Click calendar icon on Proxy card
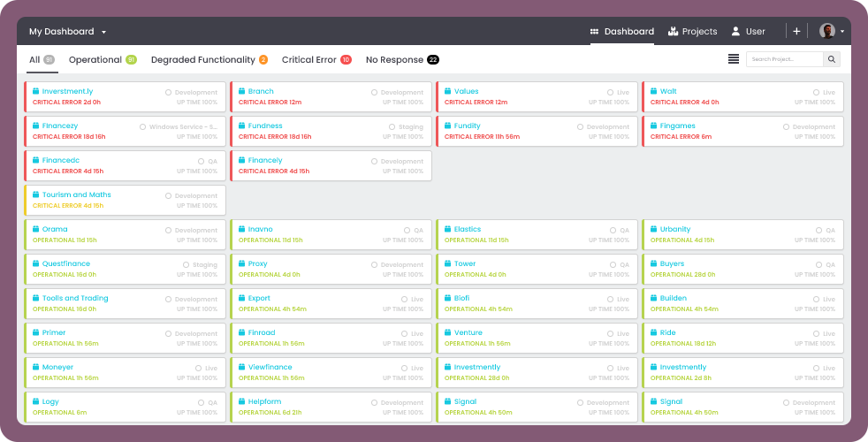The image size is (868, 442). pos(242,263)
